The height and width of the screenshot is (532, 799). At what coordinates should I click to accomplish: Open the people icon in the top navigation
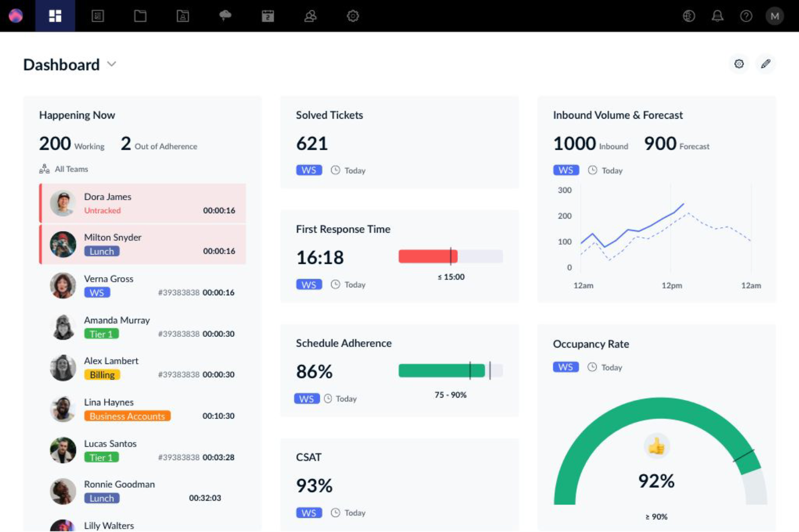click(310, 16)
